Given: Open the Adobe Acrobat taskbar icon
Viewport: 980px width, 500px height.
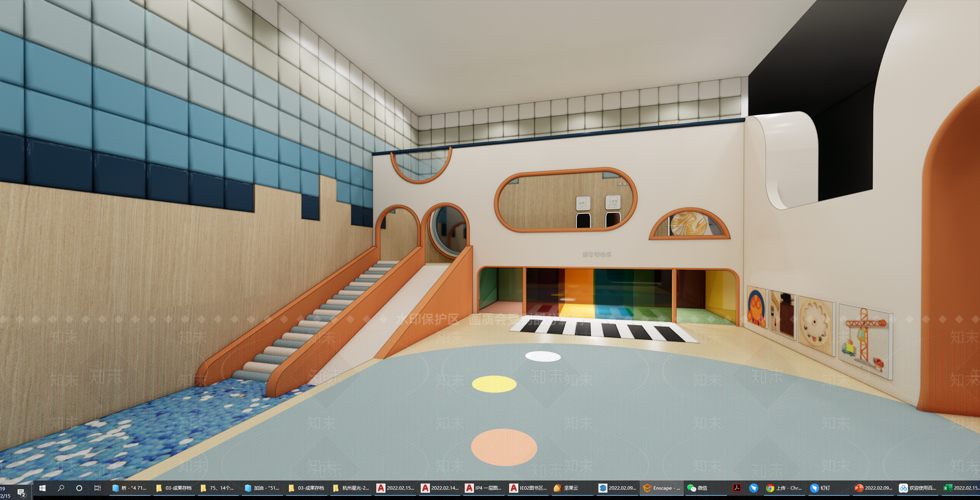Looking at the screenshot, I should (737, 488).
